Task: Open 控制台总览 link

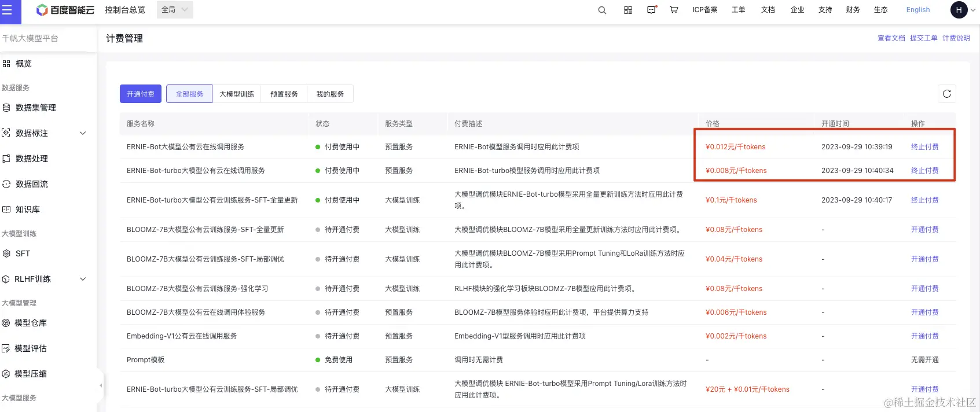Action: [x=125, y=10]
